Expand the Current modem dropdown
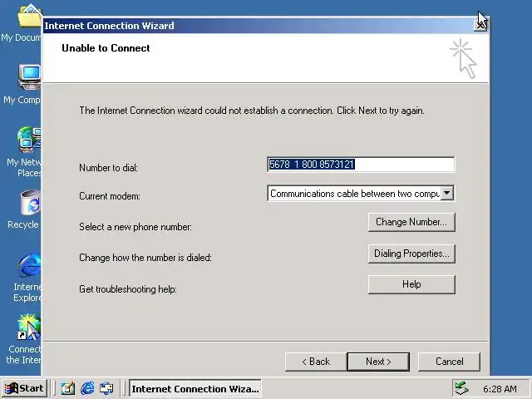532x399 pixels. point(447,193)
